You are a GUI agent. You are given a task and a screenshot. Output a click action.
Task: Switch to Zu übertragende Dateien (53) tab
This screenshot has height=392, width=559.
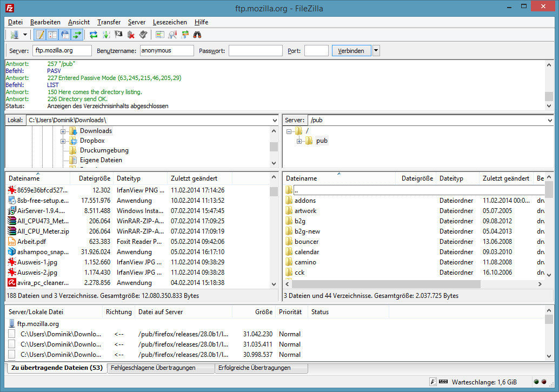57,368
